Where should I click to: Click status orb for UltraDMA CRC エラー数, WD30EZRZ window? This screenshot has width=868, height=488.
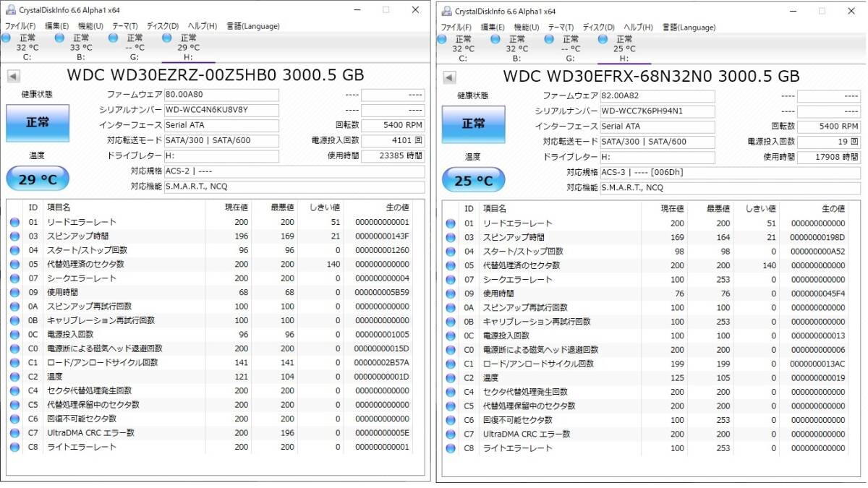pyautogui.click(x=14, y=433)
